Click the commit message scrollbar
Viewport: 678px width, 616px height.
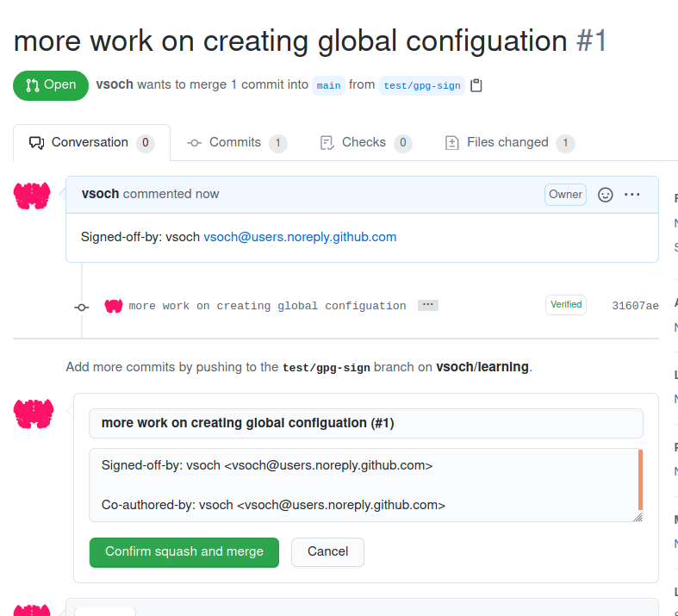pyautogui.click(x=640, y=480)
